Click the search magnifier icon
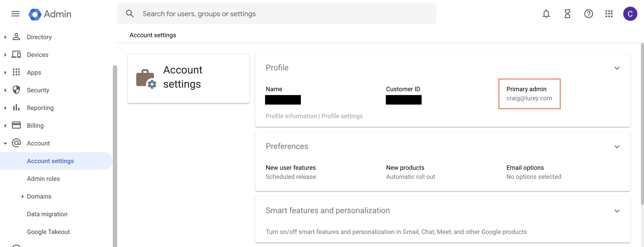This screenshot has width=644, height=247. click(x=130, y=14)
